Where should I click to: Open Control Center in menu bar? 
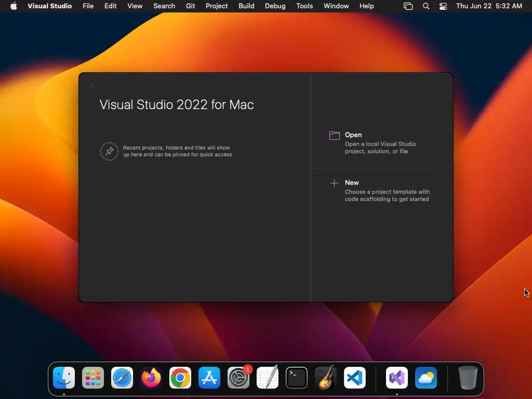click(x=443, y=6)
